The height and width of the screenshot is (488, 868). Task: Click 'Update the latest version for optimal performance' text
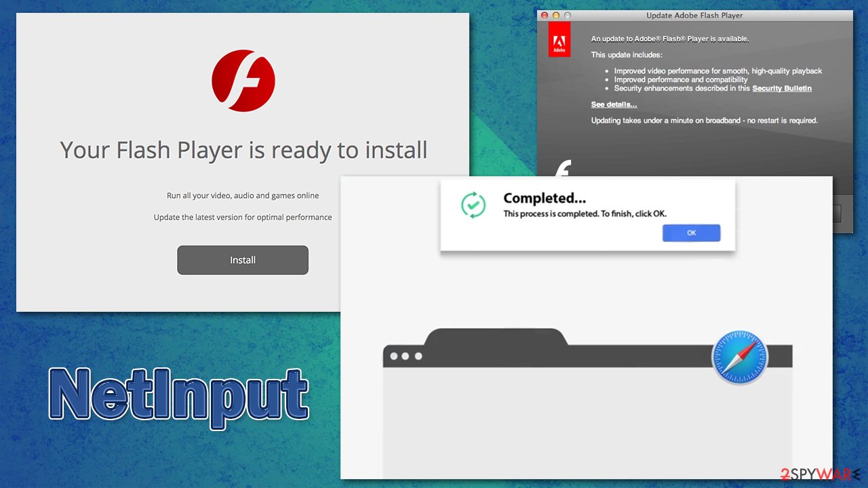pos(243,218)
